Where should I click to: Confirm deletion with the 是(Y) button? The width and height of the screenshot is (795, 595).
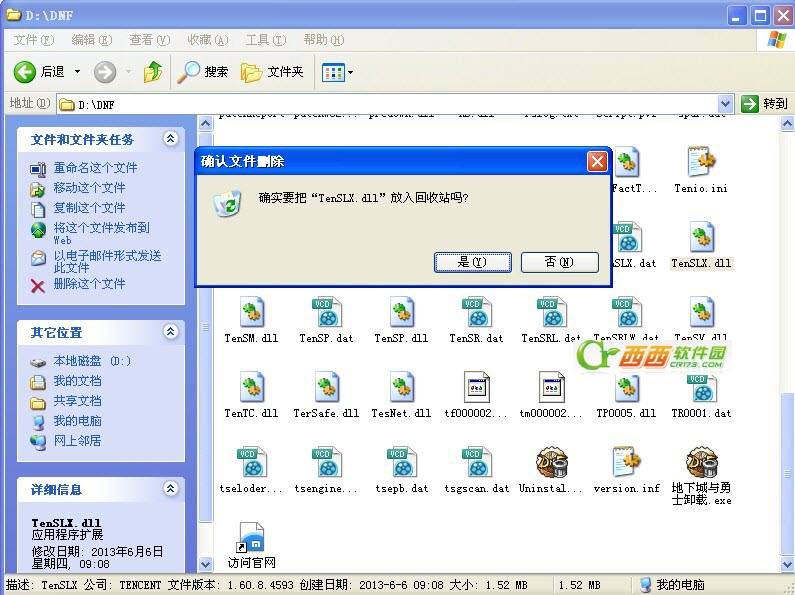pyautogui.click(x=473, y=262)
